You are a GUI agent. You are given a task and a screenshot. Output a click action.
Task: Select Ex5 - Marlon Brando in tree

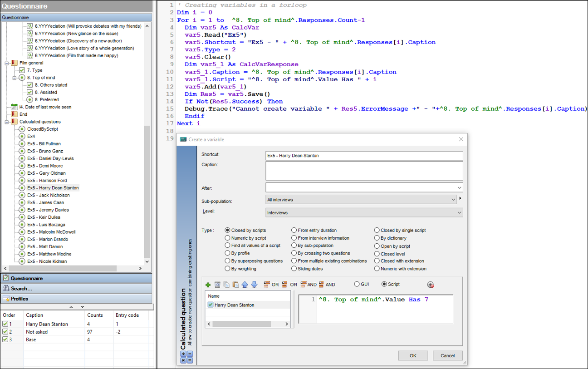[47, 239]
